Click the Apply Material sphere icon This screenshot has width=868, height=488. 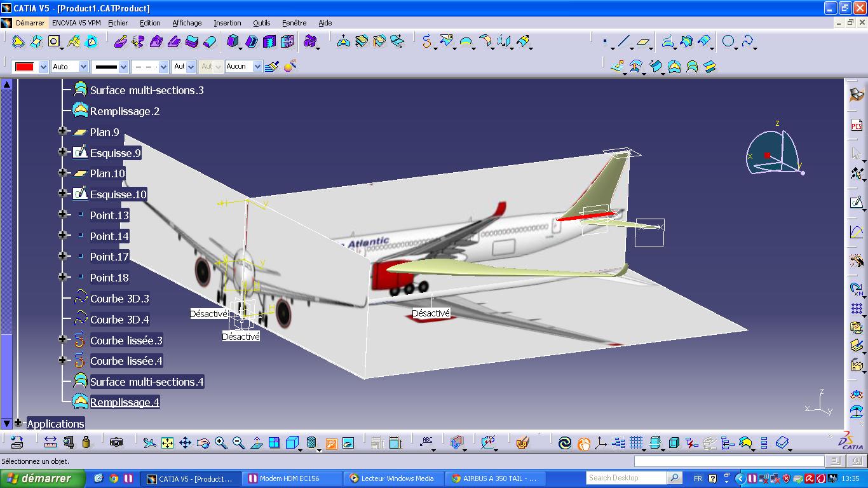point(291,66)
